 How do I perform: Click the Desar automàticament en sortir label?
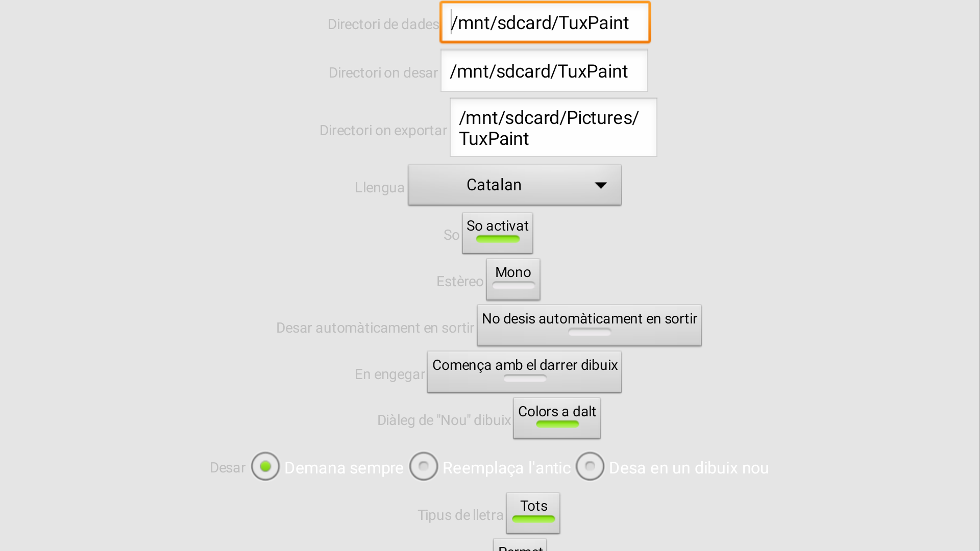pos(375,328)
